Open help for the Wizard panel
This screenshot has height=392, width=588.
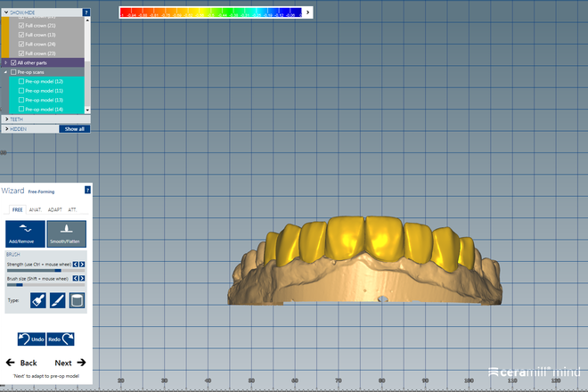click(x=87, y=190)
